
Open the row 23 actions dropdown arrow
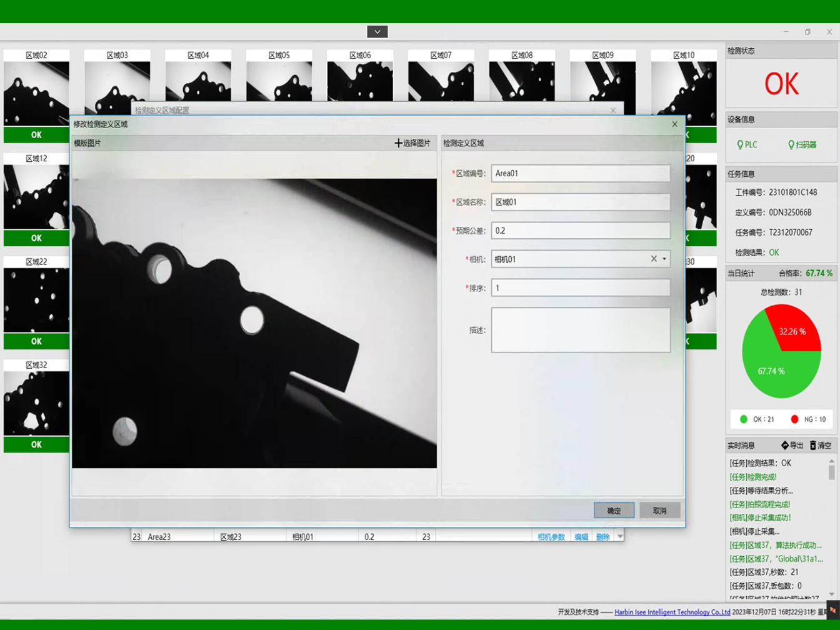point(619,537)
